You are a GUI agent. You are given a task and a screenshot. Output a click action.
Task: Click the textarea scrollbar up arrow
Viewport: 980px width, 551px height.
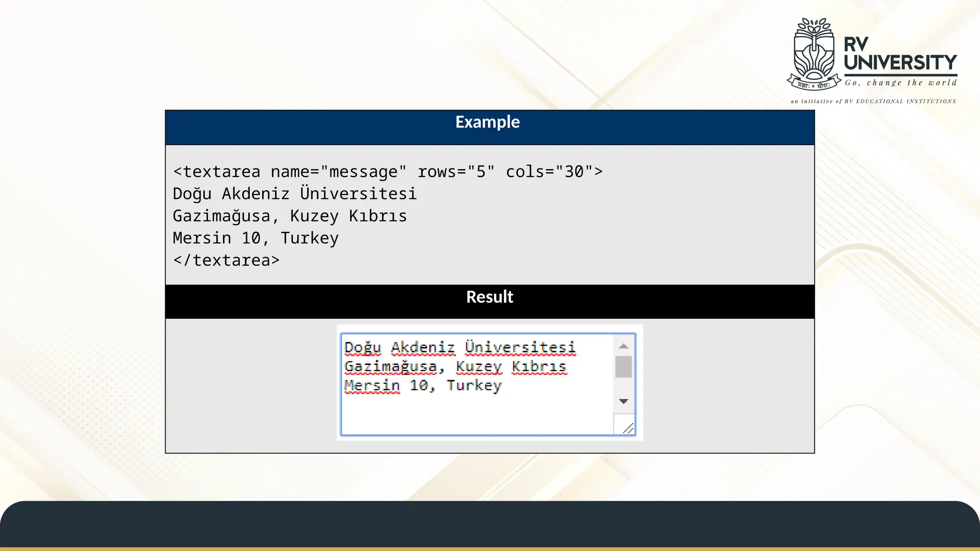click(623, 346)
